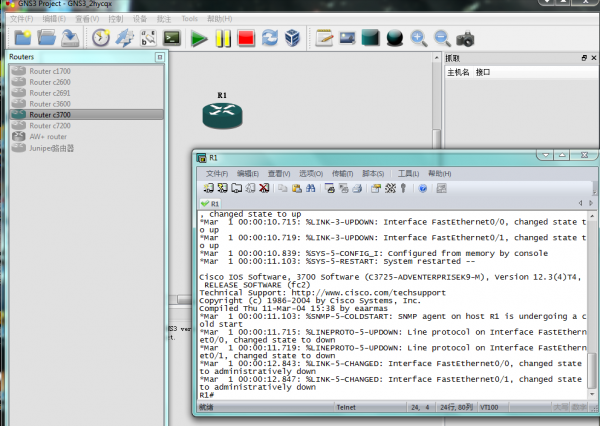Start all devices with green play button
Screen dimensions: 600x426
click(x=199, y=39)
